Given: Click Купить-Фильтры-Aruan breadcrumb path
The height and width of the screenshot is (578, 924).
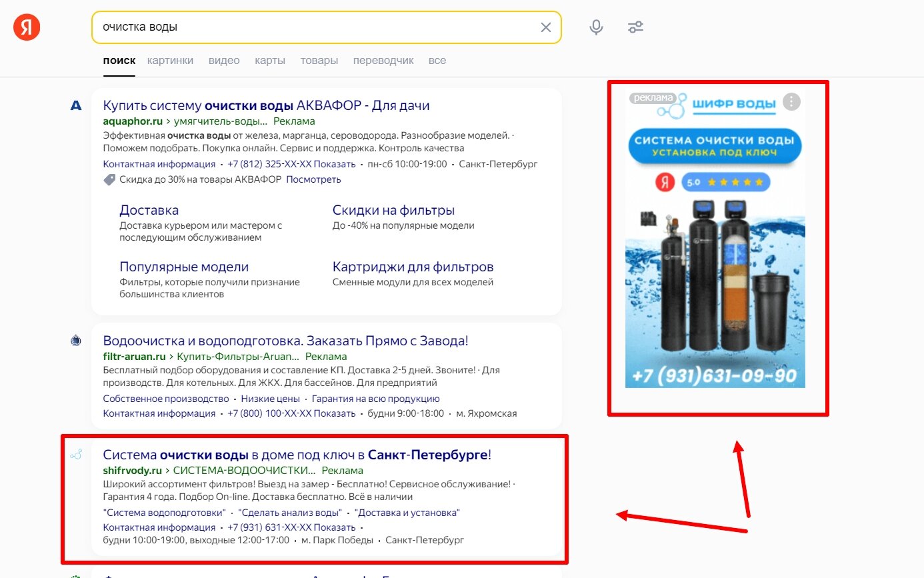Looking at the screenshot, I should tap(238, 357).
